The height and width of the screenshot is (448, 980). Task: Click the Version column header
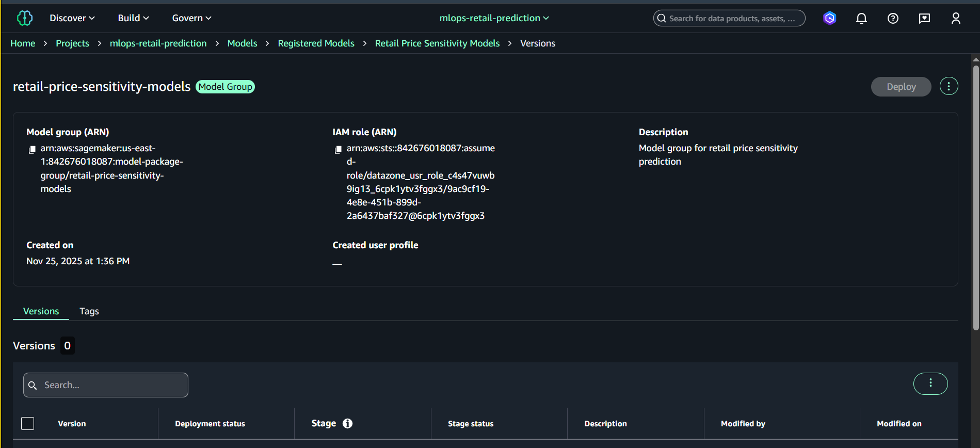coord(72,424)
